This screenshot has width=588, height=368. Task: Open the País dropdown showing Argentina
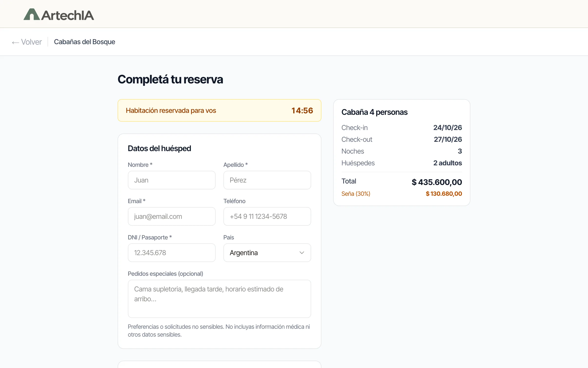click(x=267, y=253)
